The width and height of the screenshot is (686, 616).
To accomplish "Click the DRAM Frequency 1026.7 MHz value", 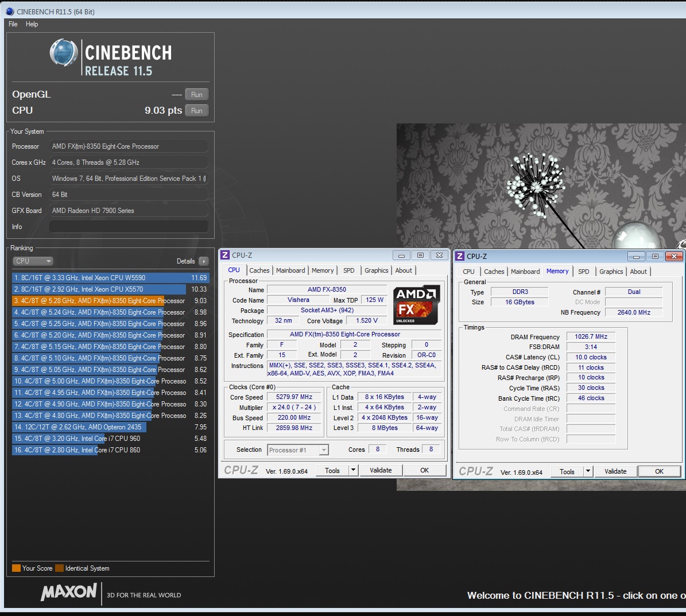I will (591, 336).
